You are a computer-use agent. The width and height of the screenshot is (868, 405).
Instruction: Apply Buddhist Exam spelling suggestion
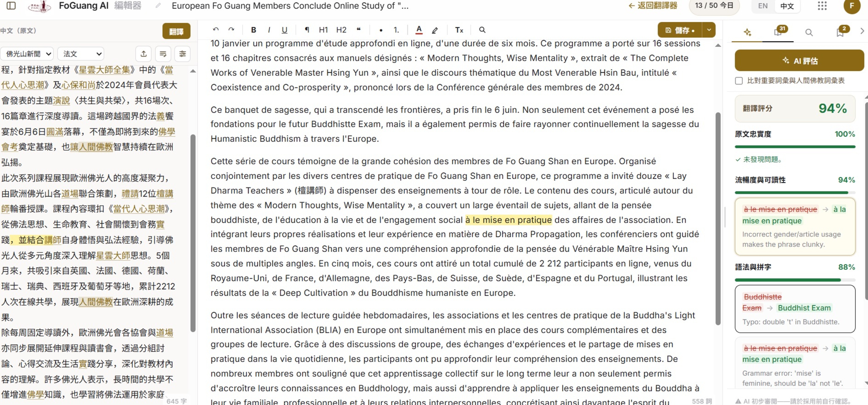click(795, 309)
